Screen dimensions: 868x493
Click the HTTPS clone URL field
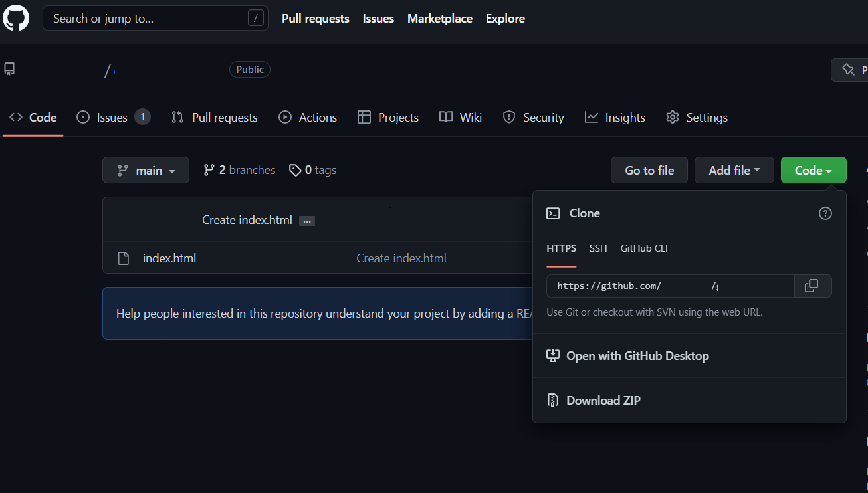tap(671, 286)
